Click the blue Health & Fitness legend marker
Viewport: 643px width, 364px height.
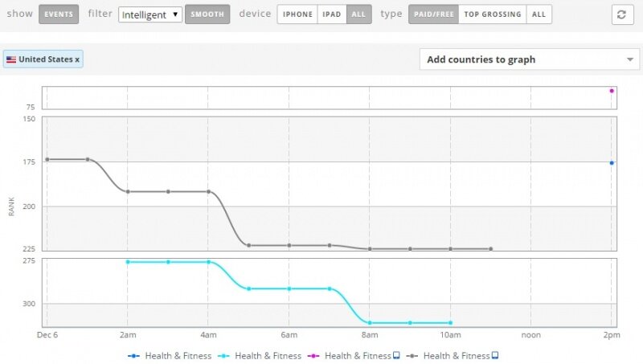tap(135, 355)
